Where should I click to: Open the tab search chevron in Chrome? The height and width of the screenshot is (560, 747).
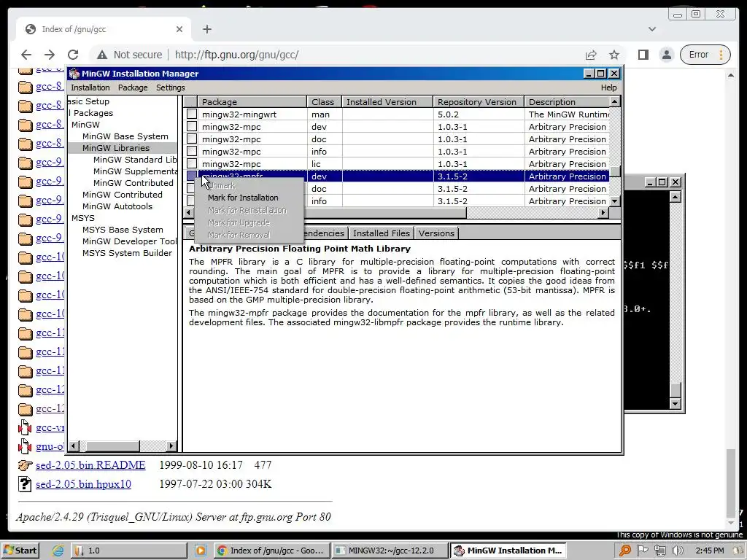click(652, 29)
